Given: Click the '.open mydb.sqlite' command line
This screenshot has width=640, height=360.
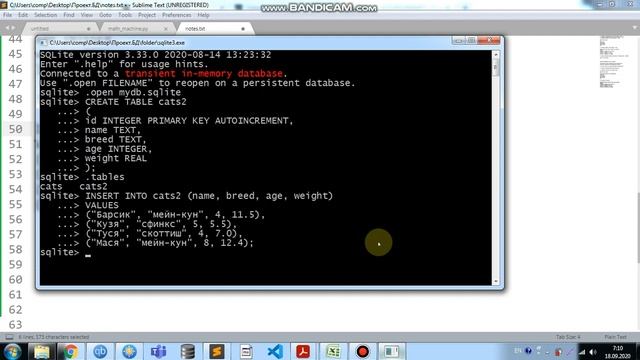Looking at the screenshot, I should [x=111, y=92].
